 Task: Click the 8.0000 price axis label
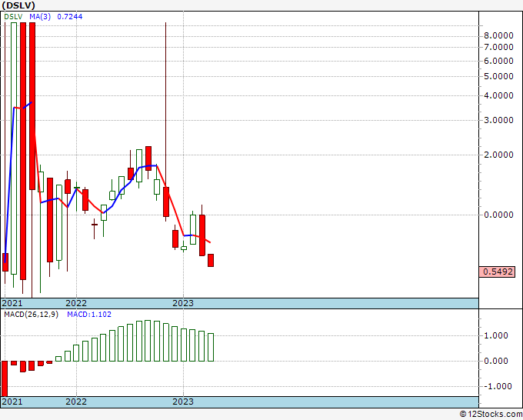tap(498, 35)
